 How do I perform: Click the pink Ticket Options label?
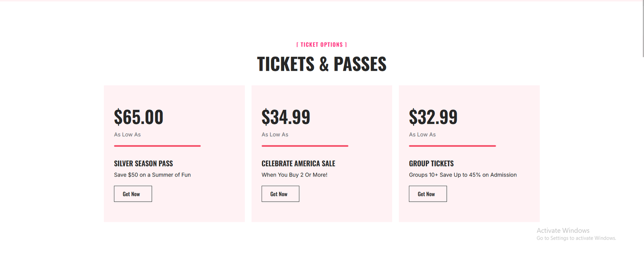322,45
